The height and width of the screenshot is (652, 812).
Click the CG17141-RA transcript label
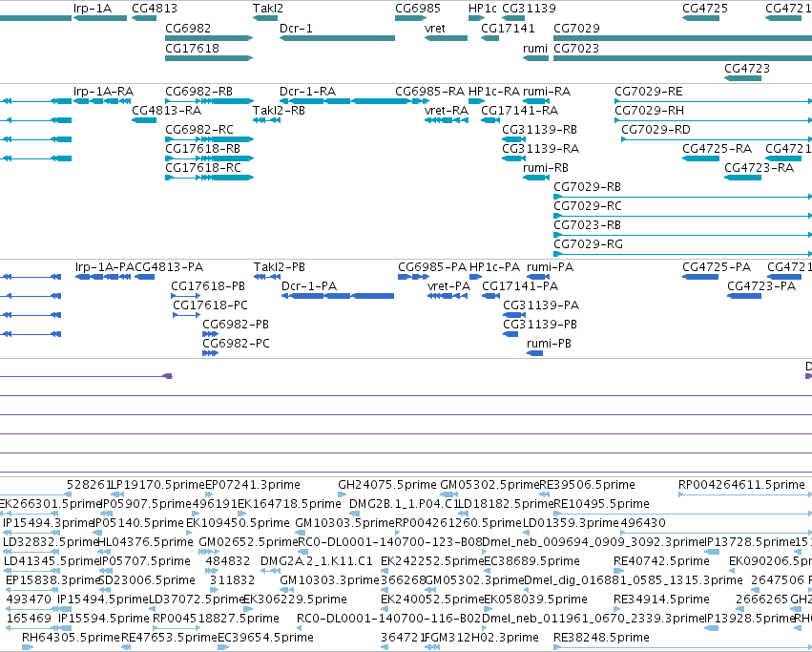[519, 111]
